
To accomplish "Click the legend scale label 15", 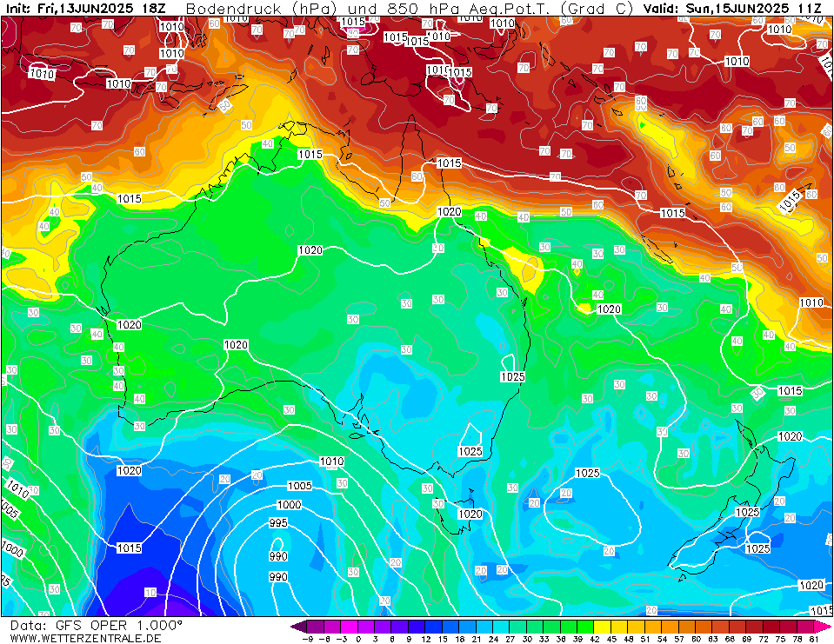I will pos(443,639).
